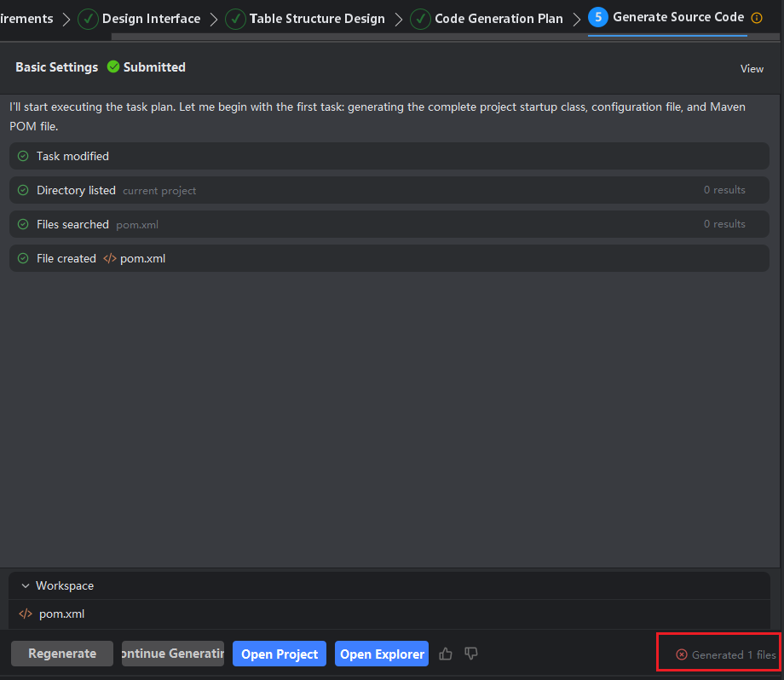Click the Regenerate button

[x=62, y=654]
